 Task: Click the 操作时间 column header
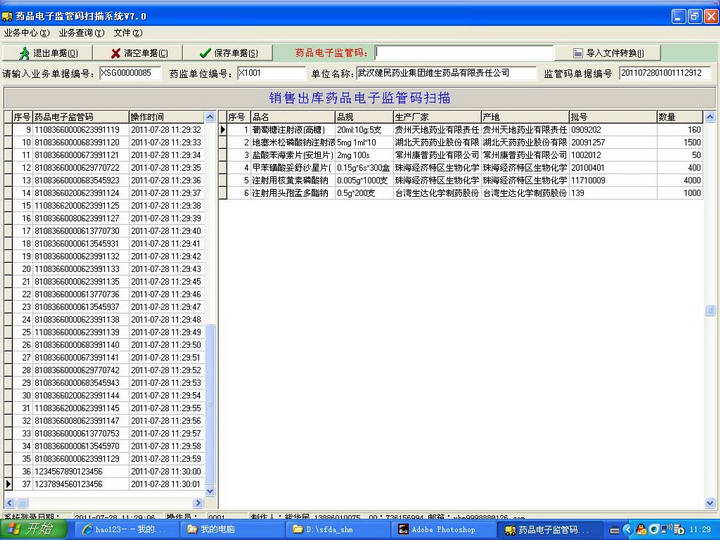click(x=166, y=117)
